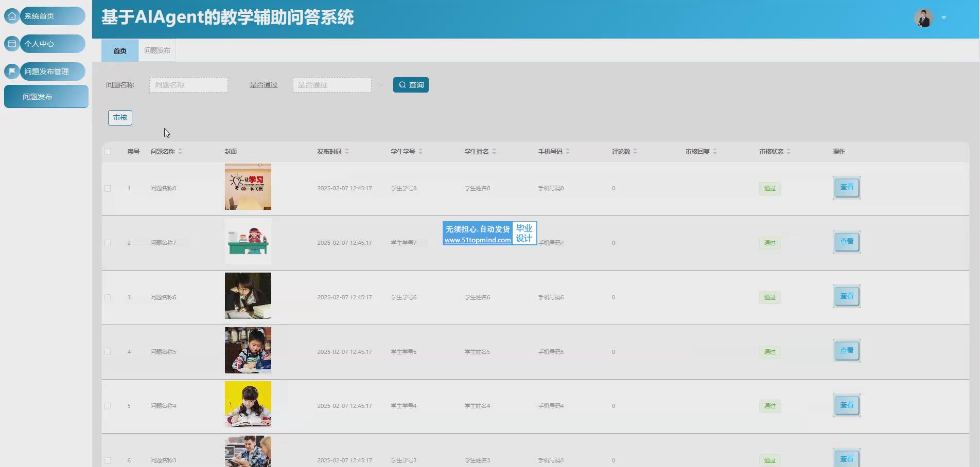The height and width of the screenshot is (467, 980).
Task: Check the checkbox for row 问题名称6
Action: [108, 297]
